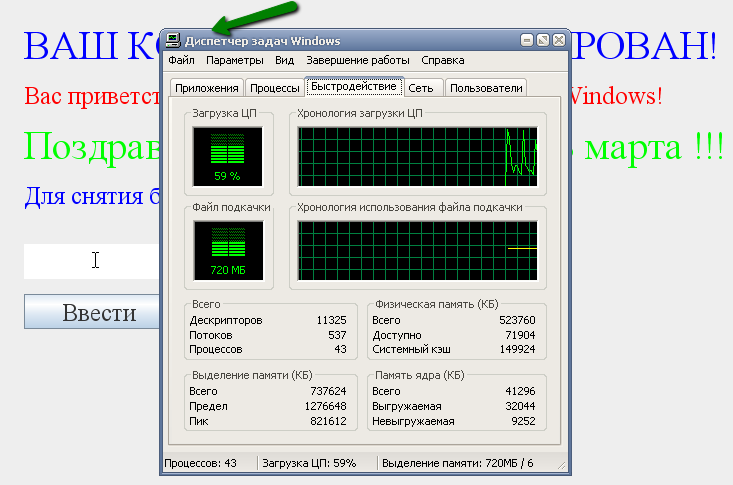The width and height of the screenshot is (733, 485).
Task: Click the Невыгружаемая value 9252
Action: tap(523, 421)
